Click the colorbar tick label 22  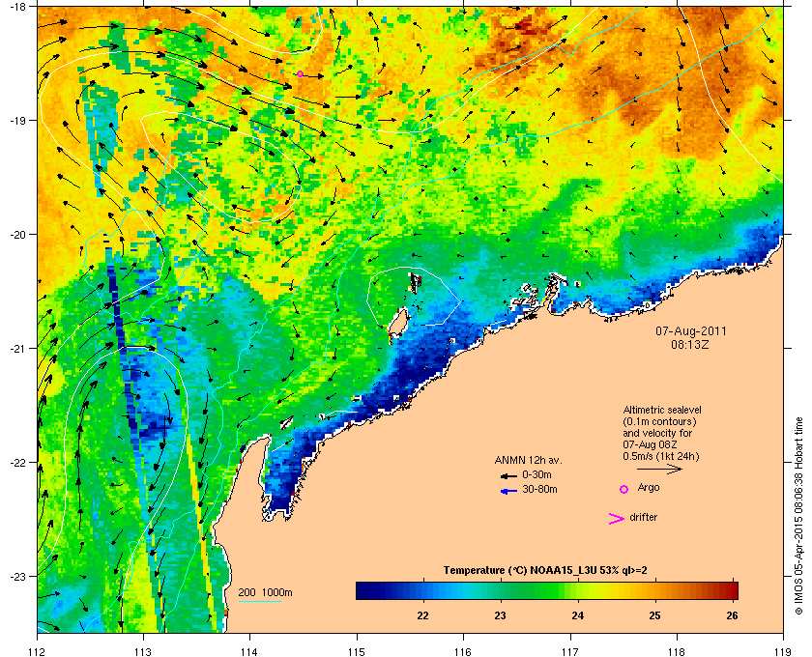pyautogui.click(x=423, y=615)
